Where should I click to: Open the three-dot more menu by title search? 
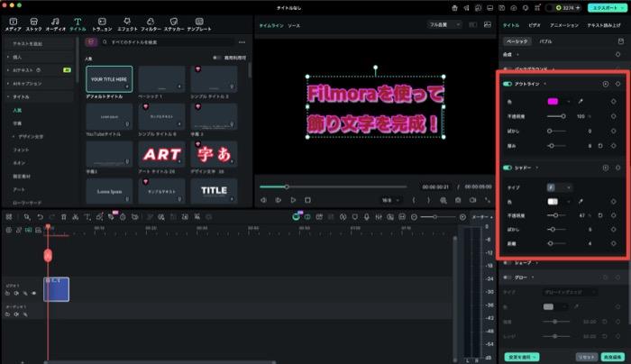click(x=242, y=41)
